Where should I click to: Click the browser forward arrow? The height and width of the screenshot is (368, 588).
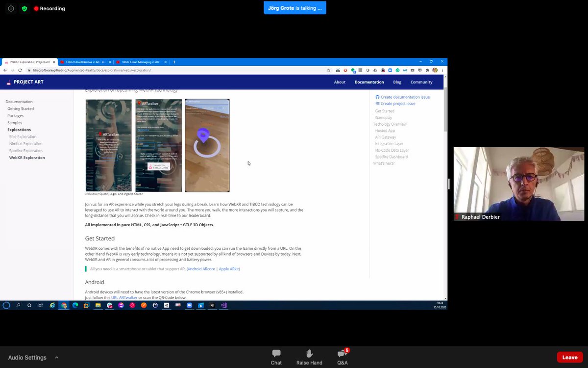pyautogui.click(x=13, y=70)
